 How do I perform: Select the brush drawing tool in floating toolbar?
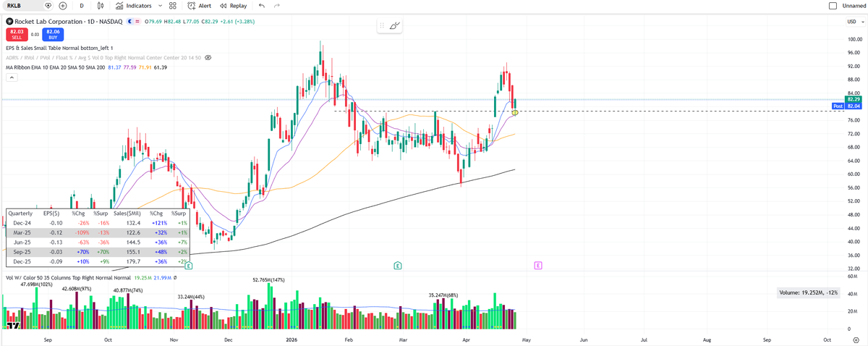coord(394,25)
